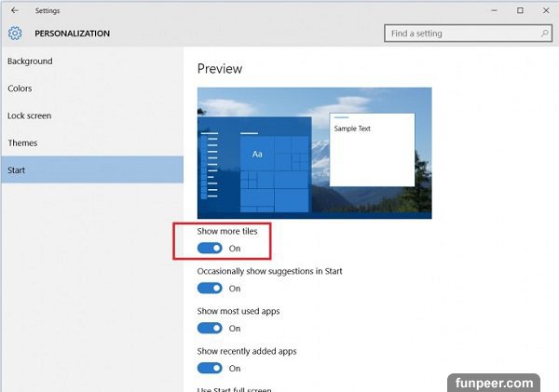Open the Themes category
The image size is (559, 392).
(22, 143)
